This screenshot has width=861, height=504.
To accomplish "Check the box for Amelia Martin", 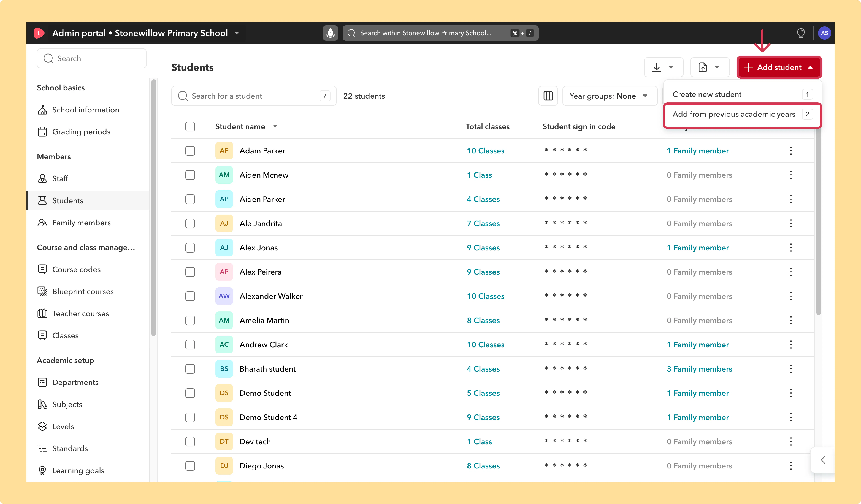I will [190, 321].
